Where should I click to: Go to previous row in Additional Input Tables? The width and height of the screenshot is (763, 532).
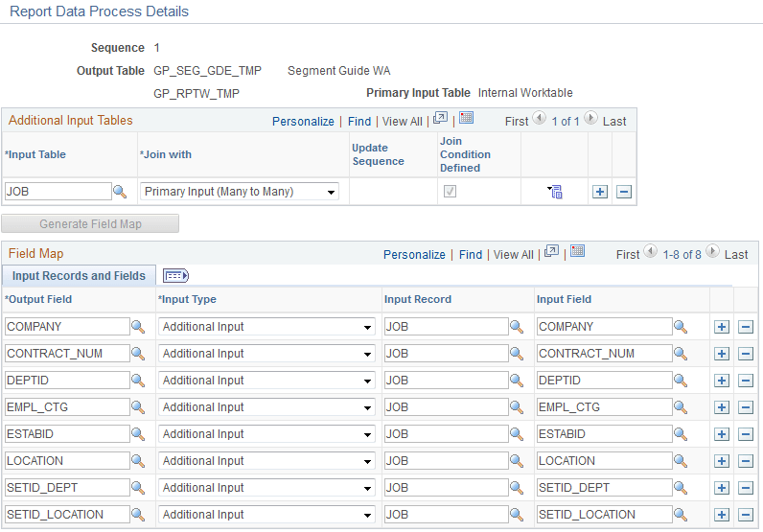click(539, 118)
